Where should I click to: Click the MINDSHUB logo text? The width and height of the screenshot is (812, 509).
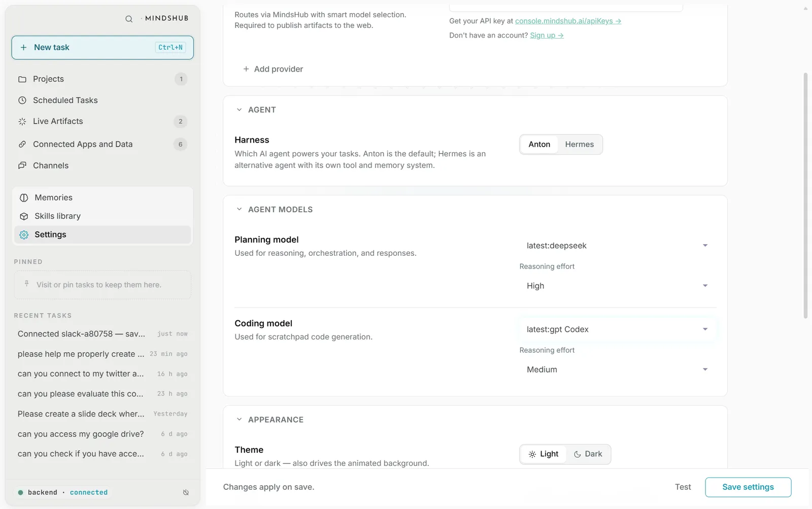coord(166,18)
